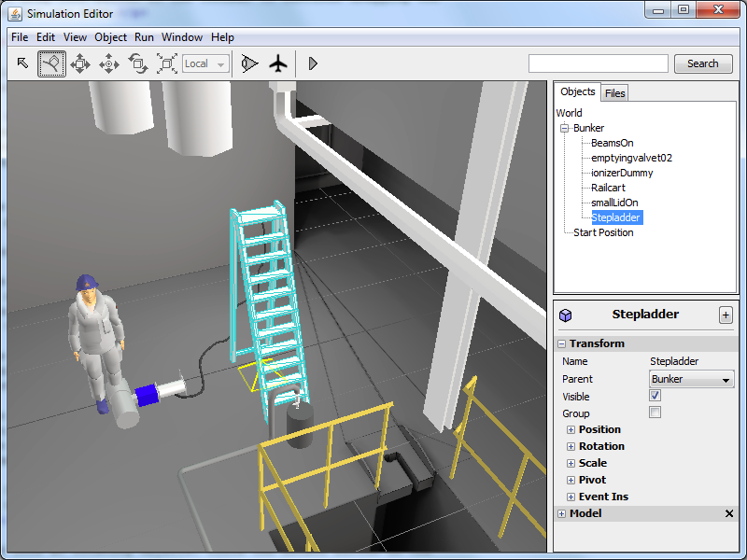This screenshot has height=560, width=747.
Task: Select the scale object tool
Action: click(x=167, y=63)
